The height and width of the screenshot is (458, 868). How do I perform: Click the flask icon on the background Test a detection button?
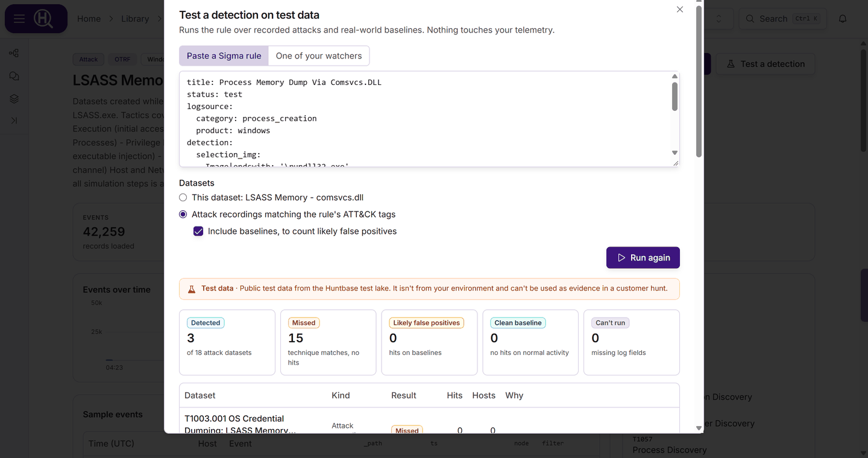pos(731,64)
